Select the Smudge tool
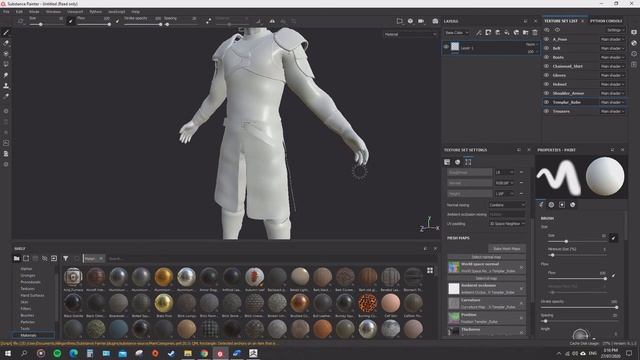The width and height of the screenshot is (640, 360). [6, 75]
